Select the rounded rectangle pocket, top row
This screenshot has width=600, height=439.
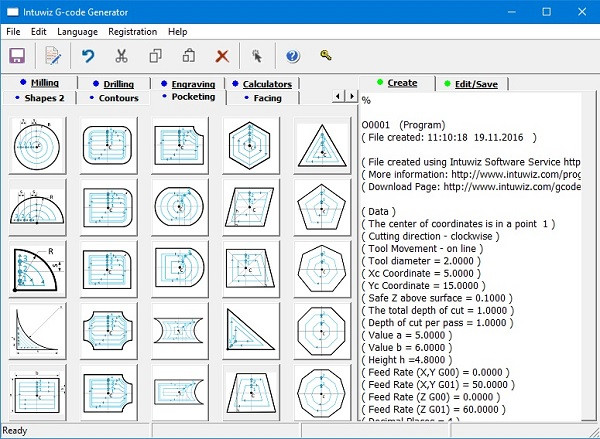point(108,145)
